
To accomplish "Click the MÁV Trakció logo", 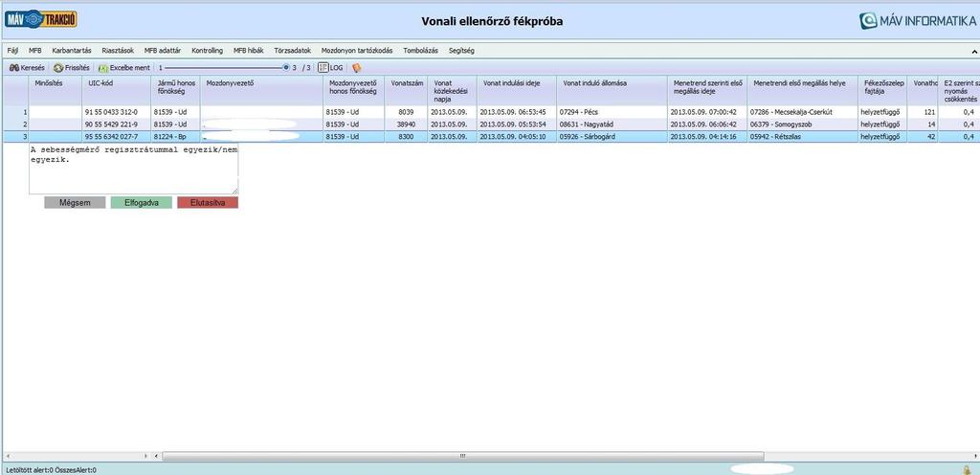I will pos(40,19).
